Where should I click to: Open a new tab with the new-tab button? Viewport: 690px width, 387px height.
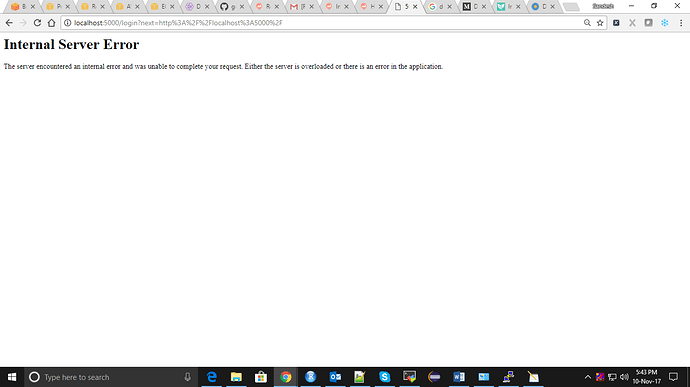click(571, 7)
